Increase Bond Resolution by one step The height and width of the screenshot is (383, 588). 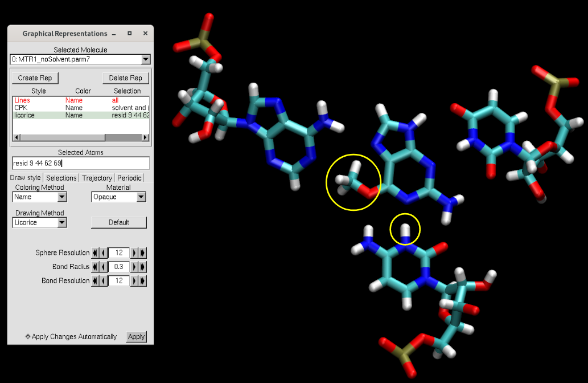click(135, 281)
